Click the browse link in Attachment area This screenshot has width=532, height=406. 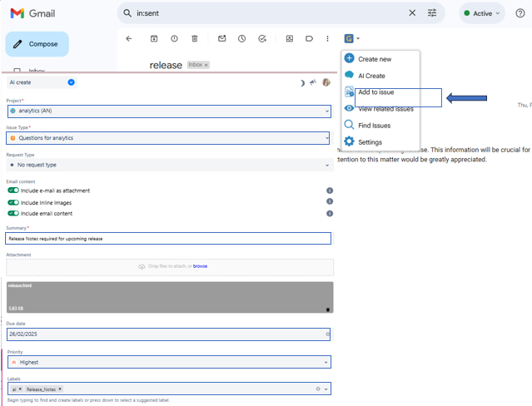(201, 266)
